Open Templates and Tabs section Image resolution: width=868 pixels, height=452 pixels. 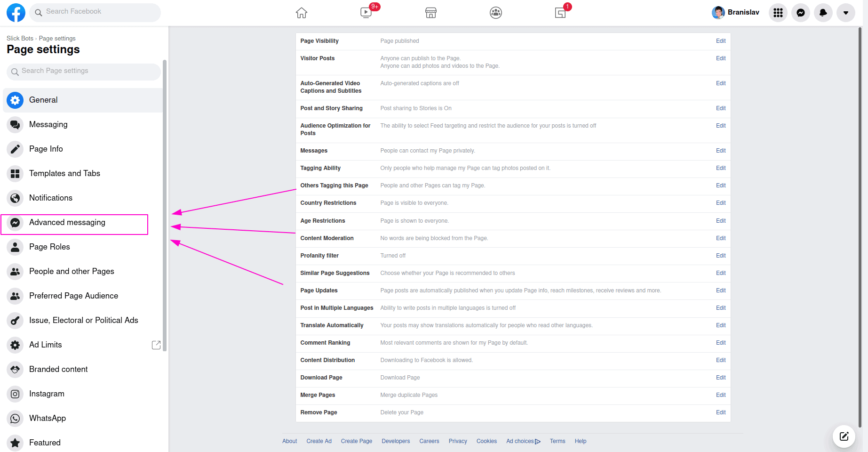point(83,173)
